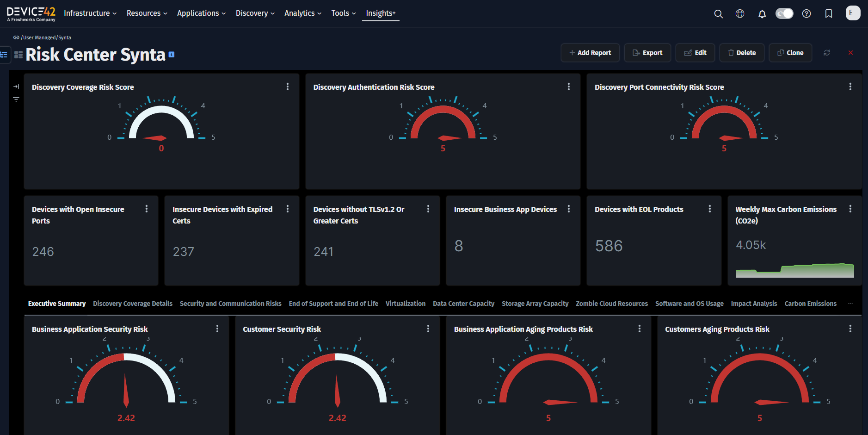Switch to Security and Communication Risks tab
868x435 pixels.
click(231, 304)
